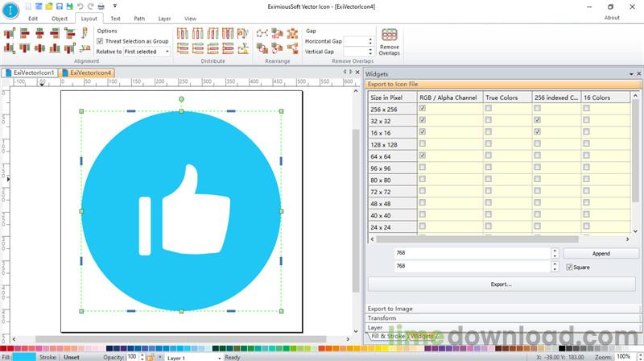Switch to the Edit ribbon tab
Image resolution: width=644 pixels, height=361 pixels.
coord(33,19)
